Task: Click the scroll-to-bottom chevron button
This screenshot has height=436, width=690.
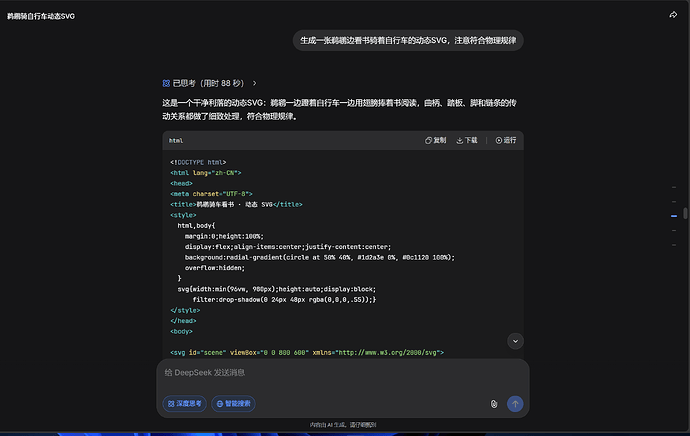Action: [x=515, y=341]
